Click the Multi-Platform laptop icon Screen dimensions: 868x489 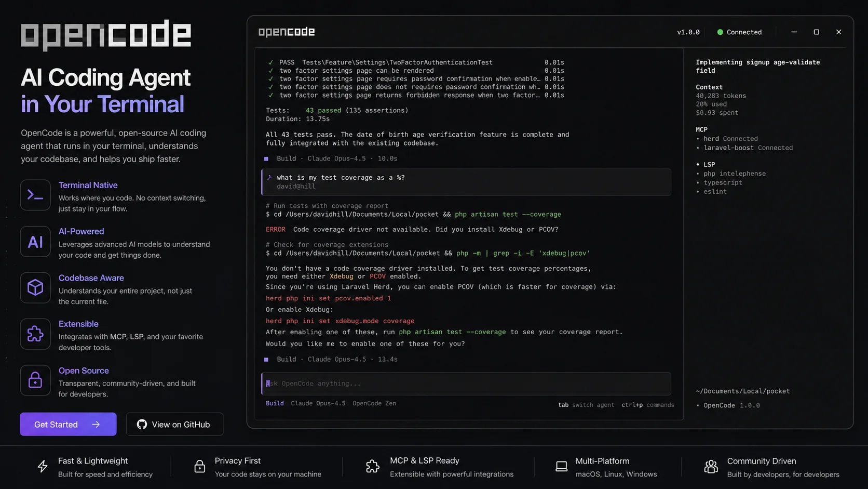click(561, 467)
